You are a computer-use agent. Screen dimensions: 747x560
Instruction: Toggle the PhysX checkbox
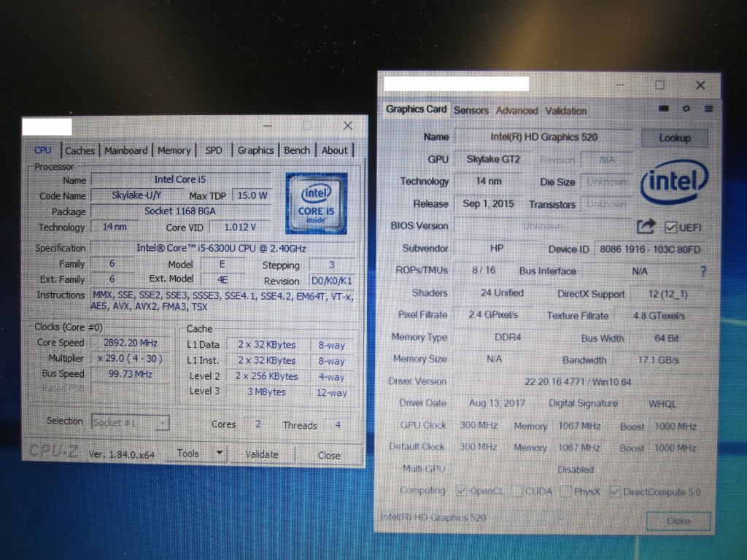[x=565, y=491]
